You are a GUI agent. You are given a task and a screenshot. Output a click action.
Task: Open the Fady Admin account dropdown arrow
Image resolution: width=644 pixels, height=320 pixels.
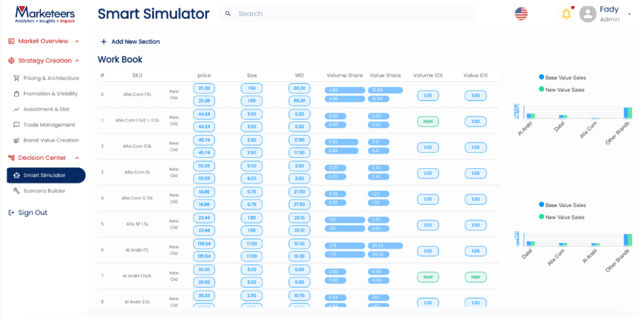click(629, 13)
